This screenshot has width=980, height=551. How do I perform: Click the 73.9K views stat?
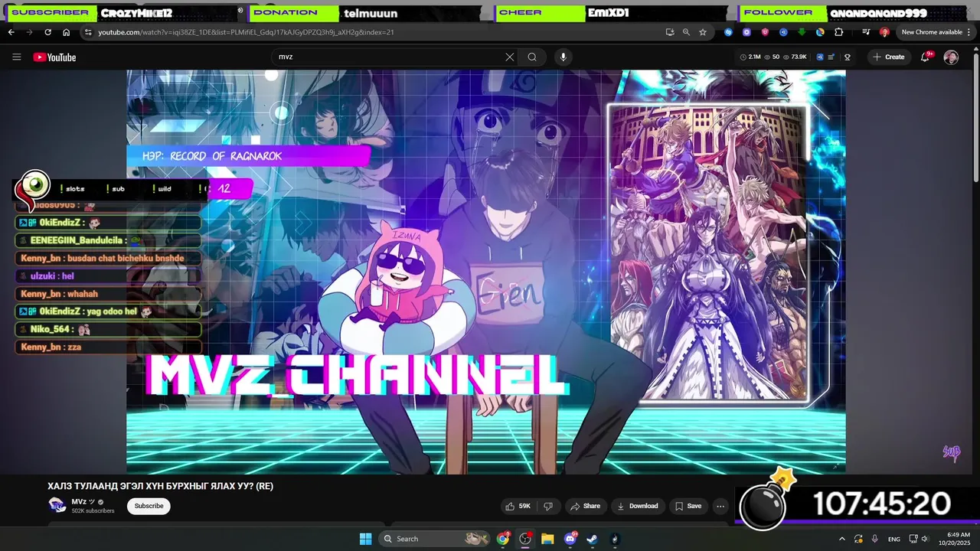pos(795,57)
